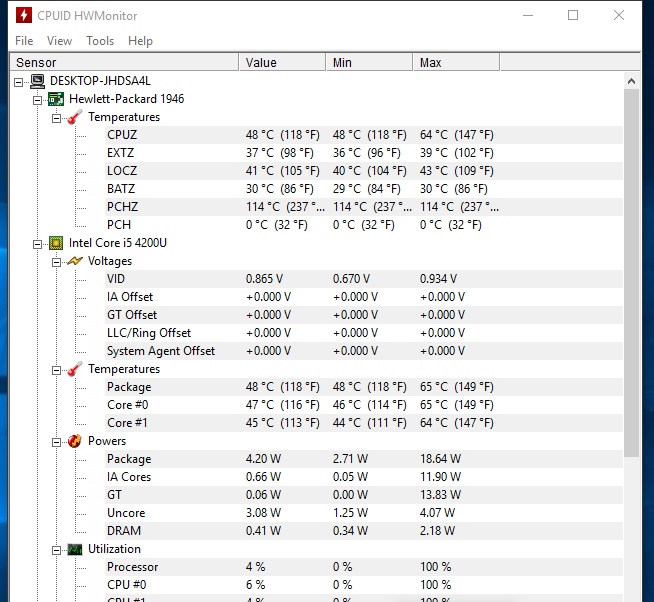Select the Package temperature row
Screen dimensions: 654x602
(364, 387)
